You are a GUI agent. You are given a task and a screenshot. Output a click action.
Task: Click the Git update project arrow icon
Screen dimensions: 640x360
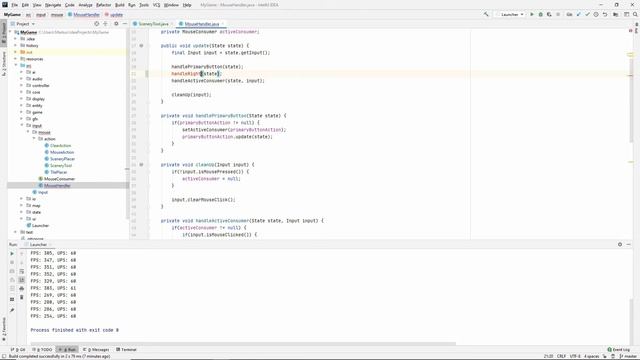click(578, 14)
